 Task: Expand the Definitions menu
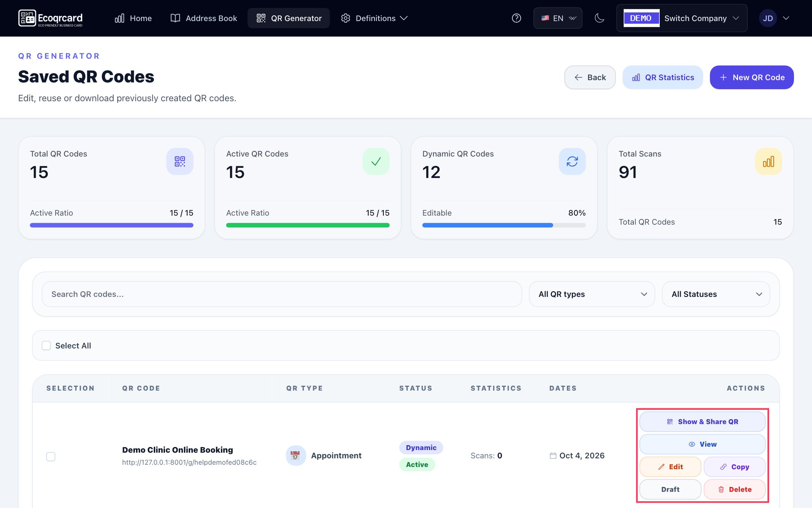374,18
